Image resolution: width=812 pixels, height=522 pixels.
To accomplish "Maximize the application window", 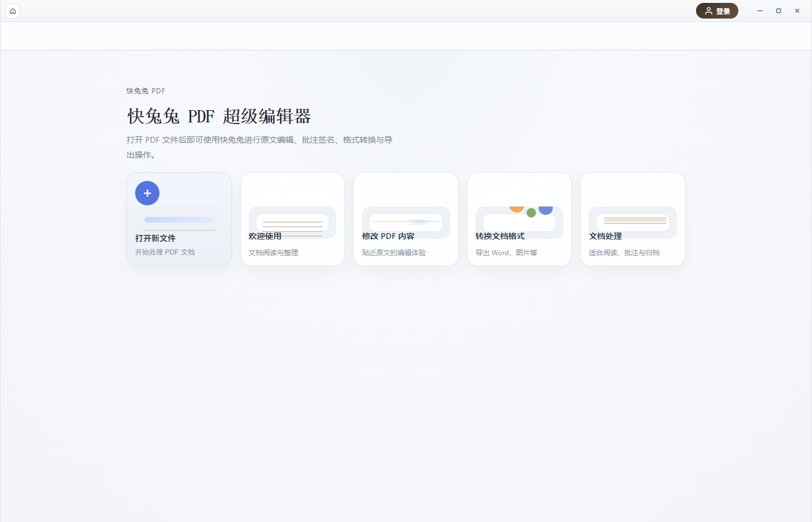I will 778,11.
